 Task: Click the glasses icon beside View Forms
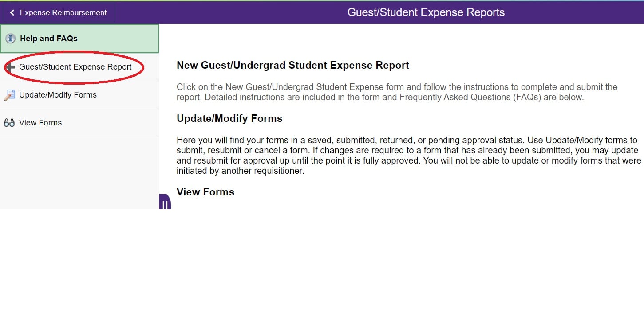tap(9, 123)
